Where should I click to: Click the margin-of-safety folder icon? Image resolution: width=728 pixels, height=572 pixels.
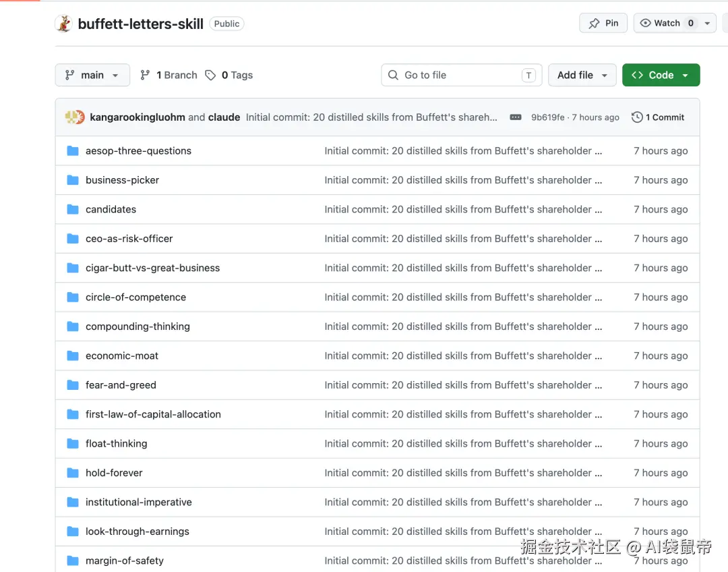click(72, 561)
